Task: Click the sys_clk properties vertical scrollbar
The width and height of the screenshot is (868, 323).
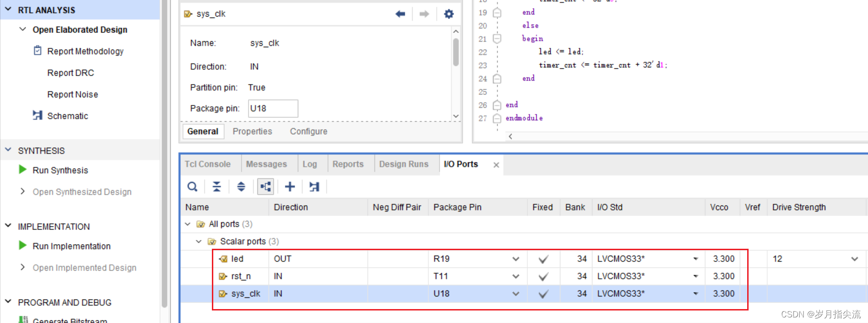Action: (456, 52)
